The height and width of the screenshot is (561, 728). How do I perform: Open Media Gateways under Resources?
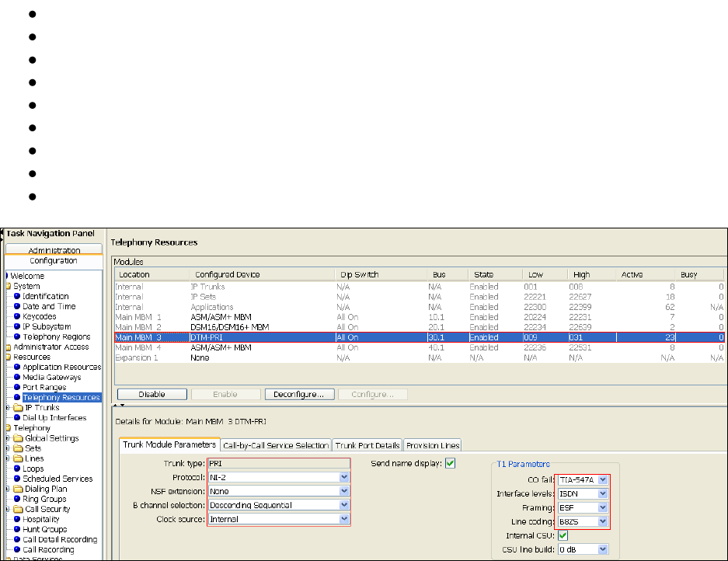coord(50,377)
